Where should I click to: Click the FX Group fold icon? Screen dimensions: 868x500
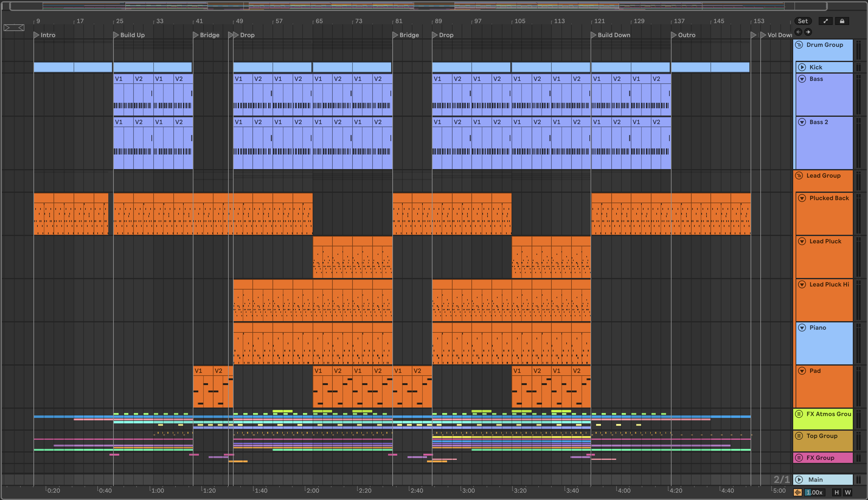click(x=799, y=457)
